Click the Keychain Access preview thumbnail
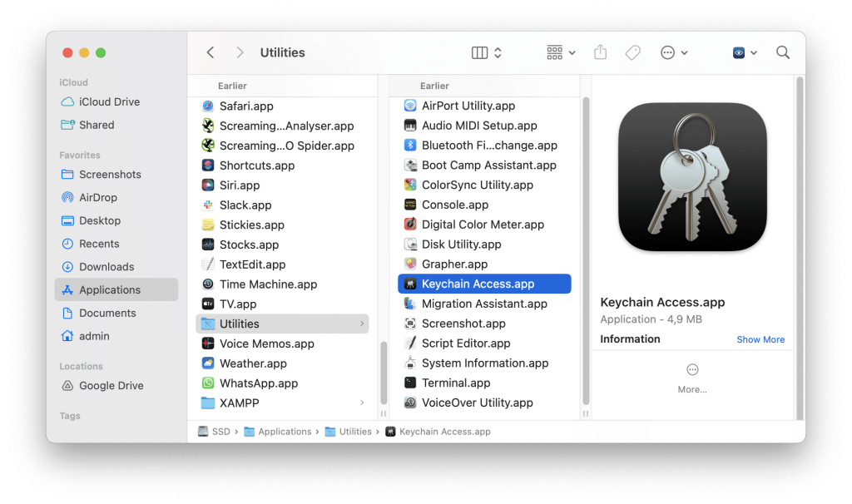 click(x=692, y=177)
